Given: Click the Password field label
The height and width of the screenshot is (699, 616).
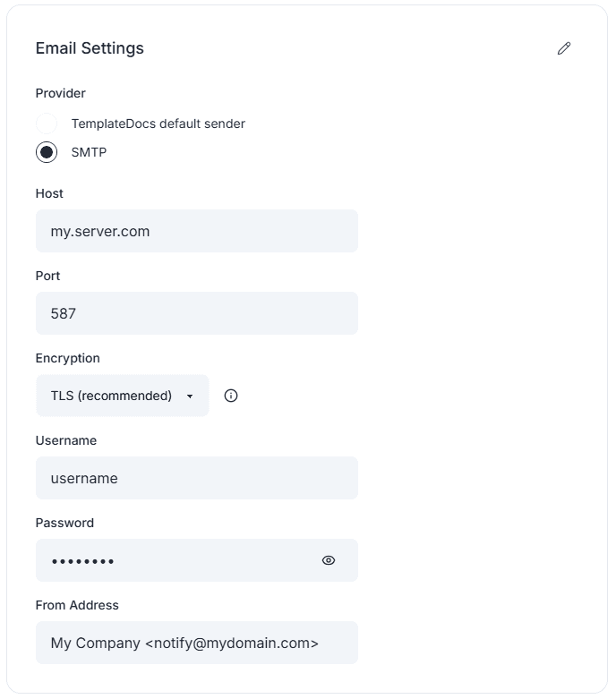Looking at the screenshot, I should coord(64,523).
